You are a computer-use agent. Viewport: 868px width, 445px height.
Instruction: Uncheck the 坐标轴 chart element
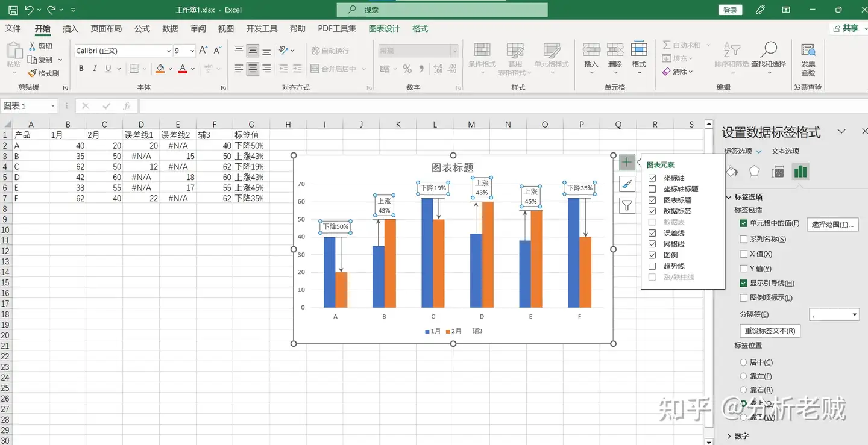coord(652,178)
